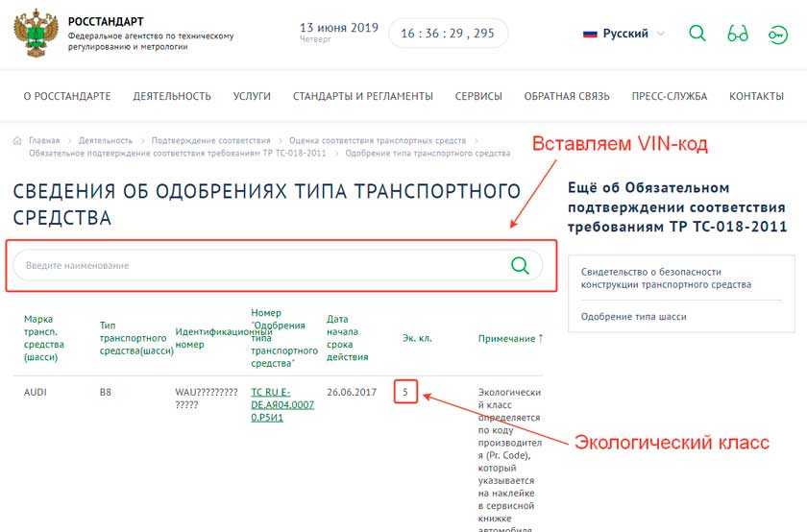
Task: Enable accessibility mode with glasses icon
Action: [x=737, y=34]
